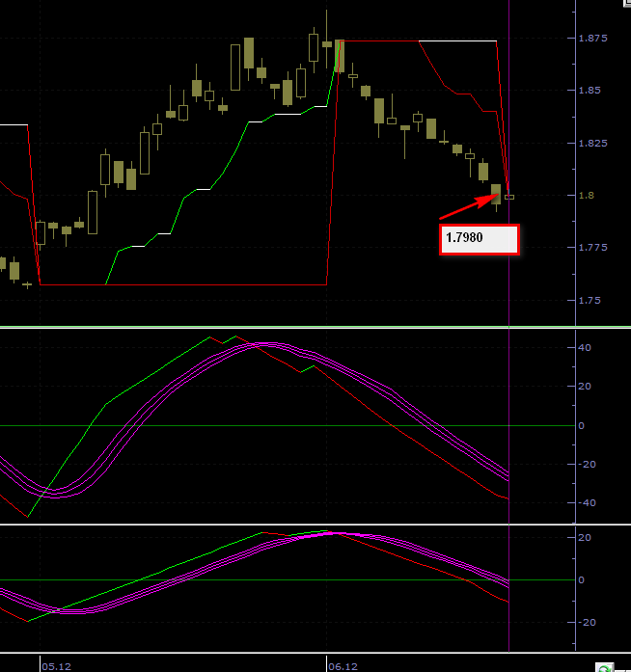Click the 1.875 price axis label
The height and width of the screenshot is (672, 631).
point(592,39)
